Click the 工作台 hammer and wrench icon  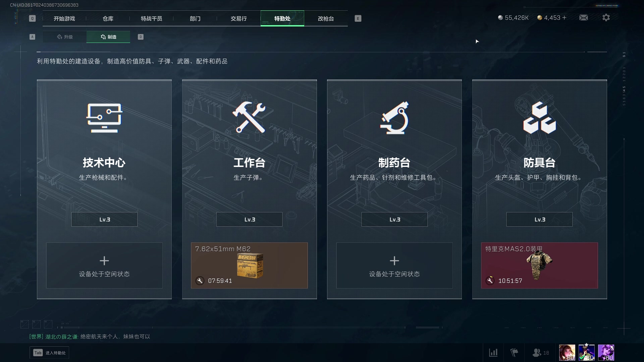[249, 117]
